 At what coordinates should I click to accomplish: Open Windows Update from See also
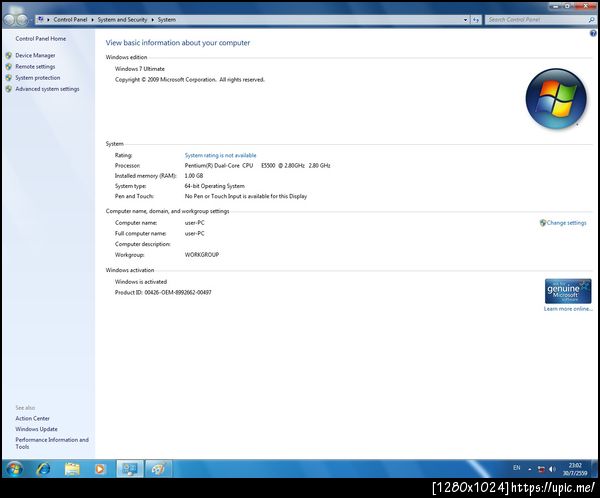click(x=36, y=429)
